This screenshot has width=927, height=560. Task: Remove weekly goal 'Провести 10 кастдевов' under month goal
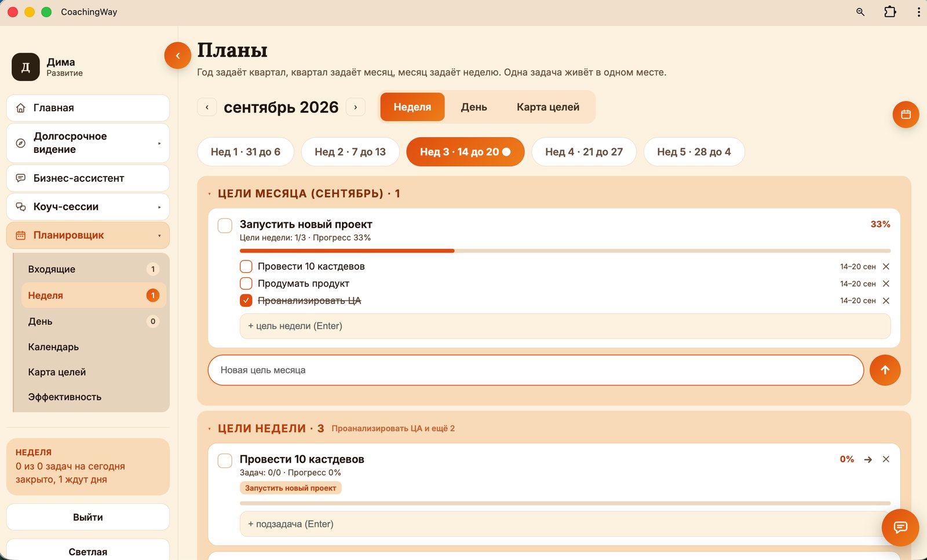(x=886, y=266)
